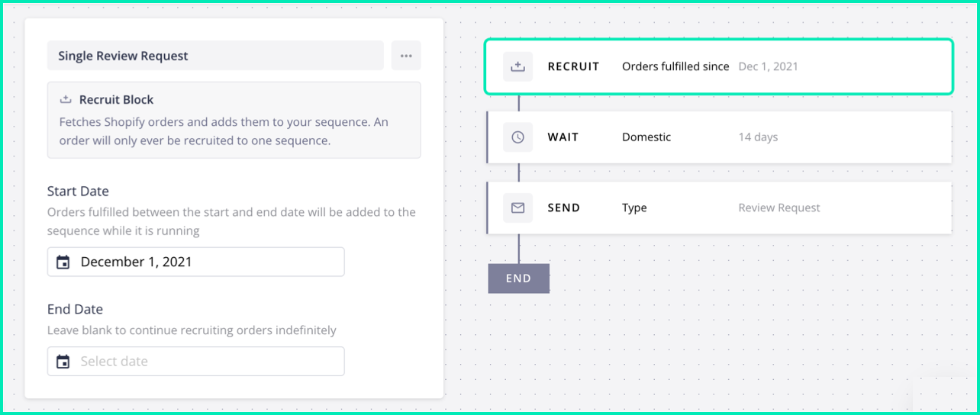Open the December 1, 2021 start date picker
The image size is (980, 415).
[195, 262]
